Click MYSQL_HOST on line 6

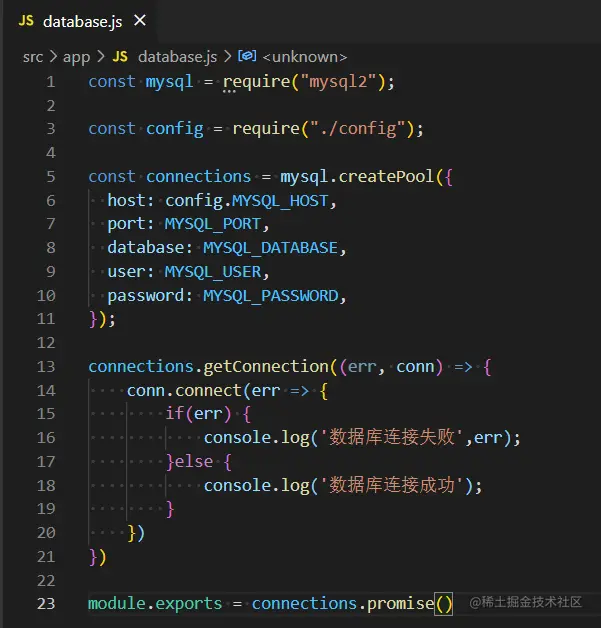280,201
